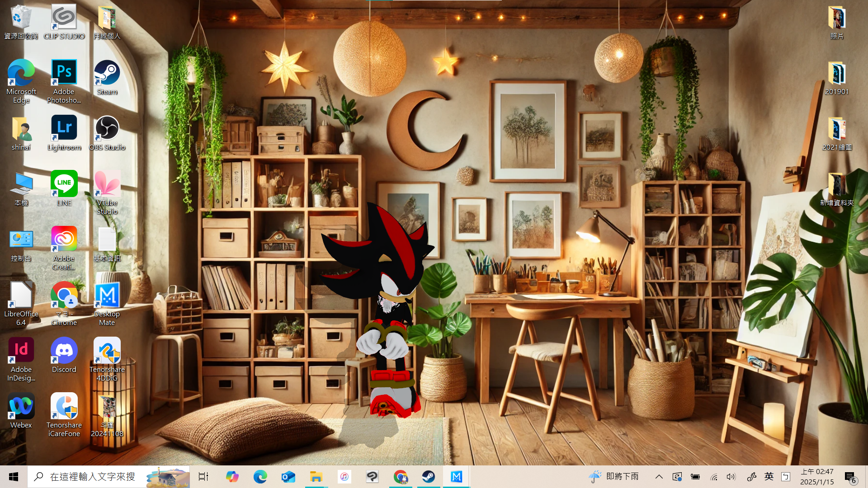Open iTunes from the taskbar
The height and width of the screenshot is (488, 868).
point(344,477)
